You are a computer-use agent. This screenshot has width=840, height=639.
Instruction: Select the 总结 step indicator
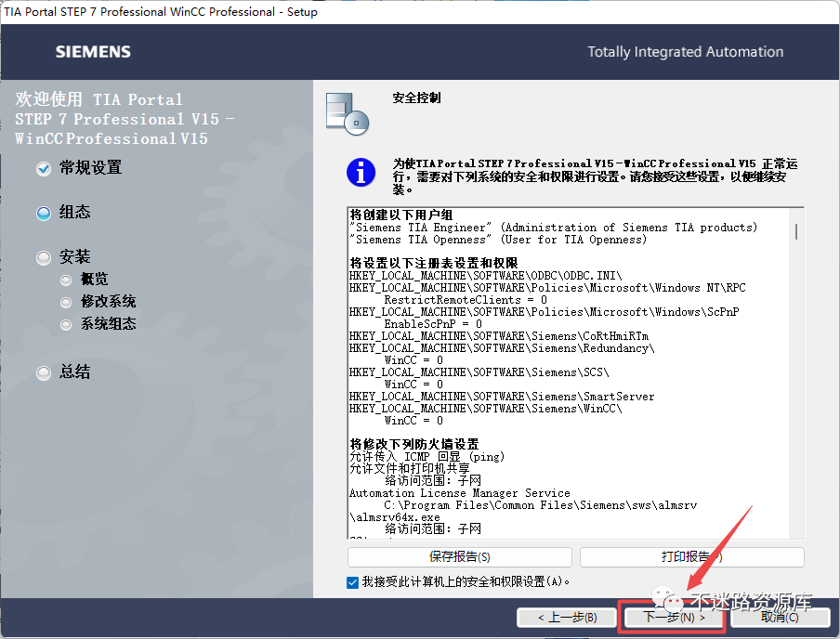44,372
